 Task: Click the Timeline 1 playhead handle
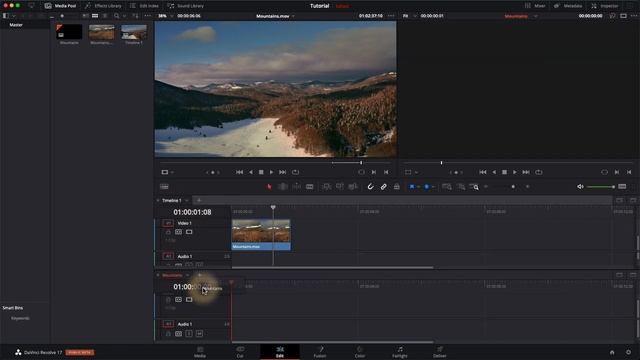point(273,207)
